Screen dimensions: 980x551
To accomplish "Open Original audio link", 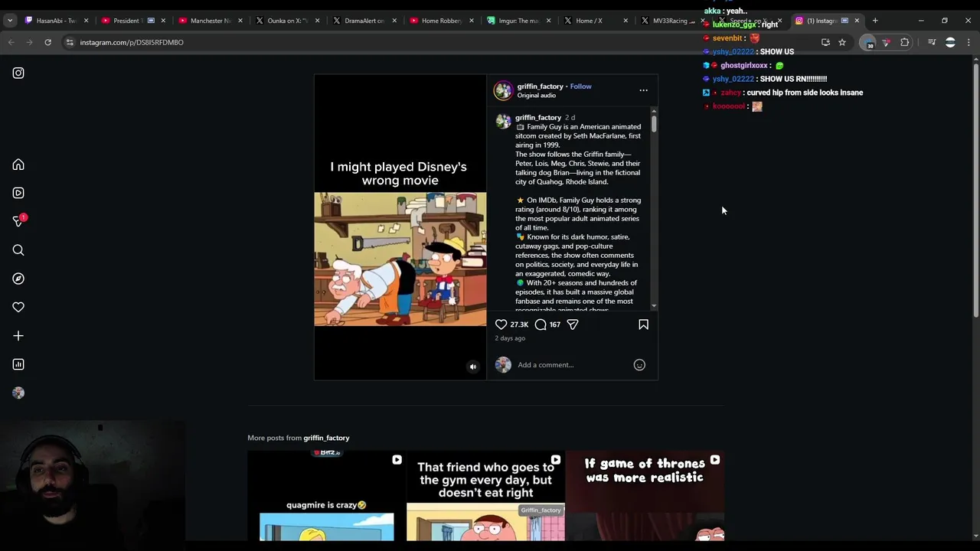I will click(537, 96).
